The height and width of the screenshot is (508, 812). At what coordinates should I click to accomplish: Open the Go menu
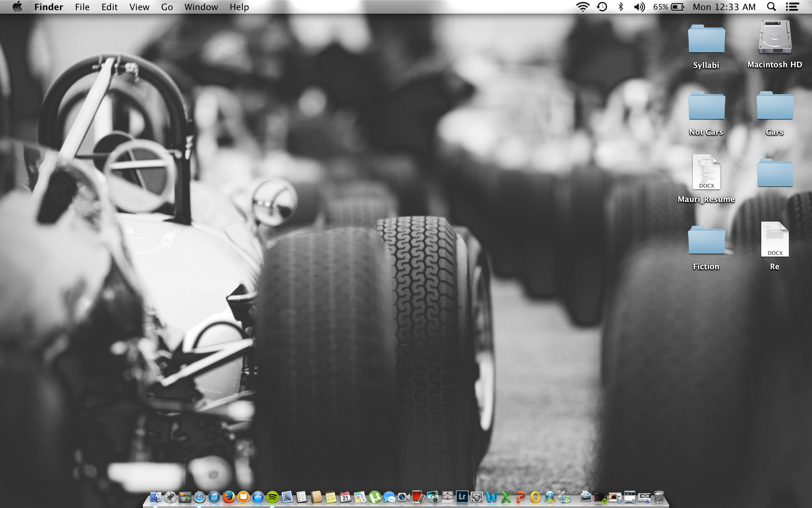(x=167, y=7)
